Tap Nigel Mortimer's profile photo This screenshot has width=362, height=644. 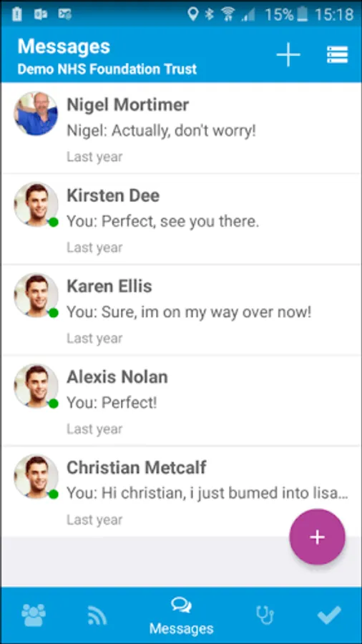36,113
